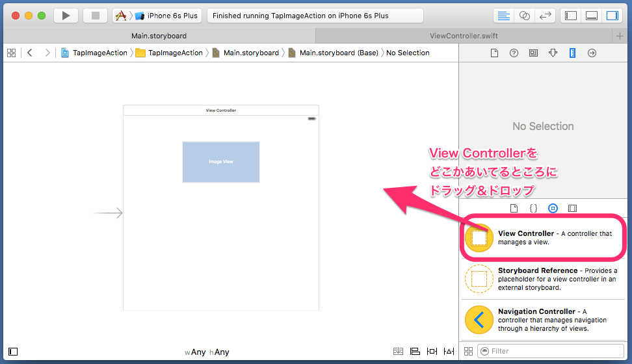This screenshot has width=632, height=364.
Task: Open Main.storyboard (Base) jump bar item
Action: click(334, 53)
